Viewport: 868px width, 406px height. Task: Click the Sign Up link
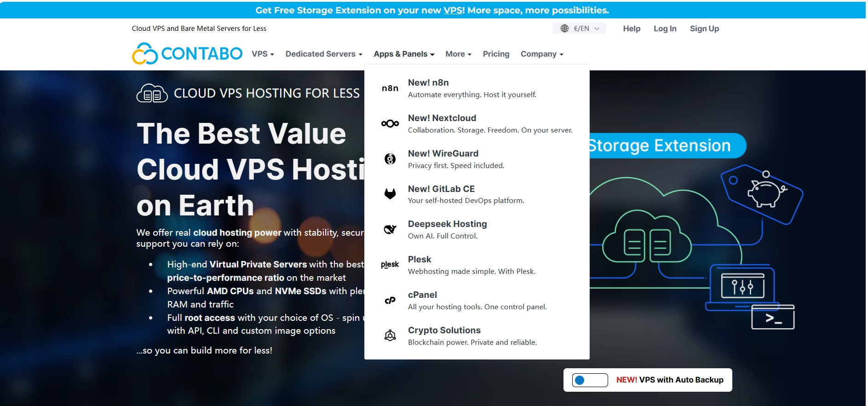(x=704, y=29)
